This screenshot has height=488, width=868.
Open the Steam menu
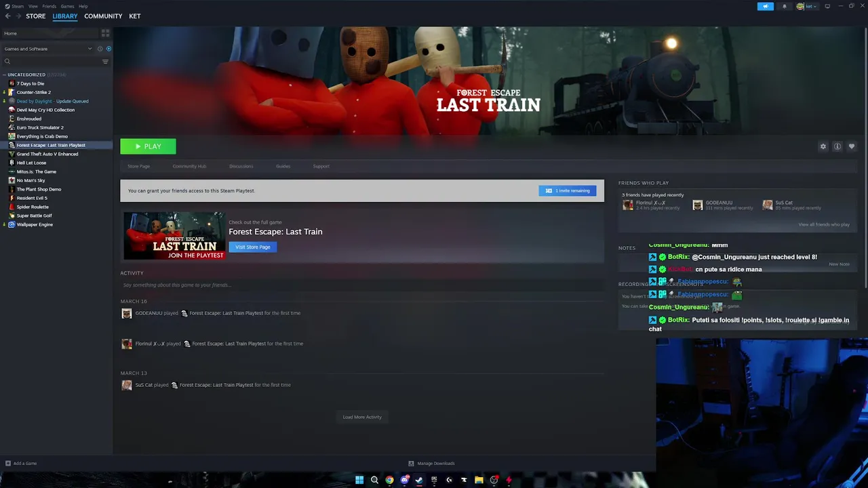click(18, 6)
